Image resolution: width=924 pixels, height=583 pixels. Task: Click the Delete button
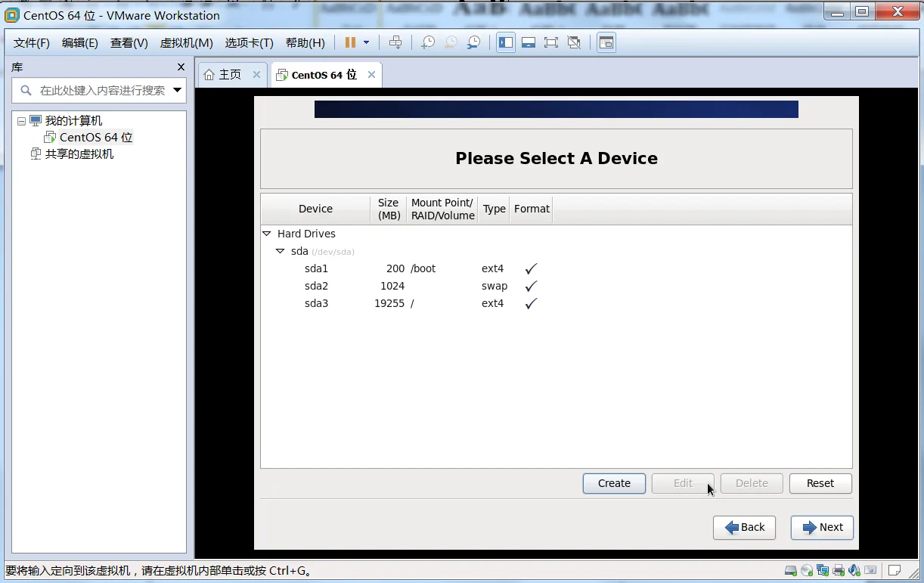[752, 483]
